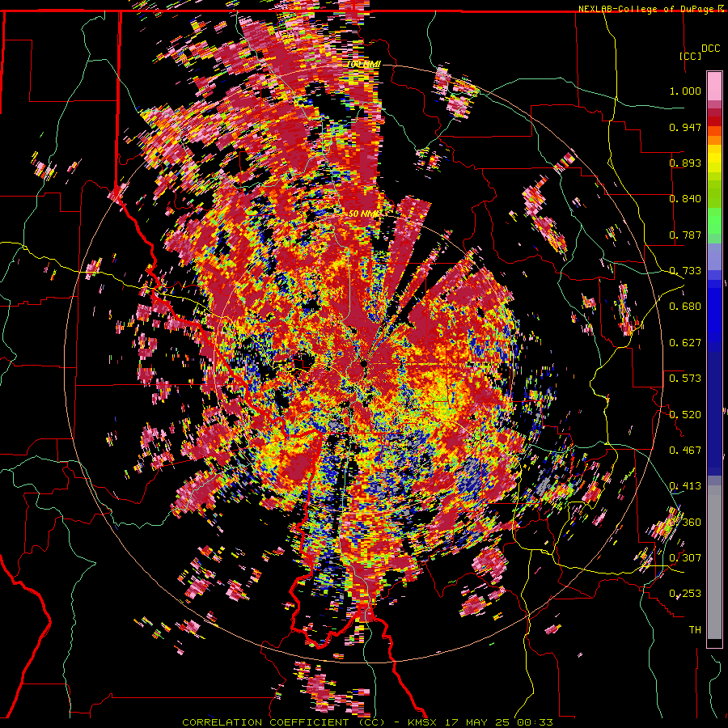Select the 0.733 legend value

pyautogui.click(x=685, y=271)
